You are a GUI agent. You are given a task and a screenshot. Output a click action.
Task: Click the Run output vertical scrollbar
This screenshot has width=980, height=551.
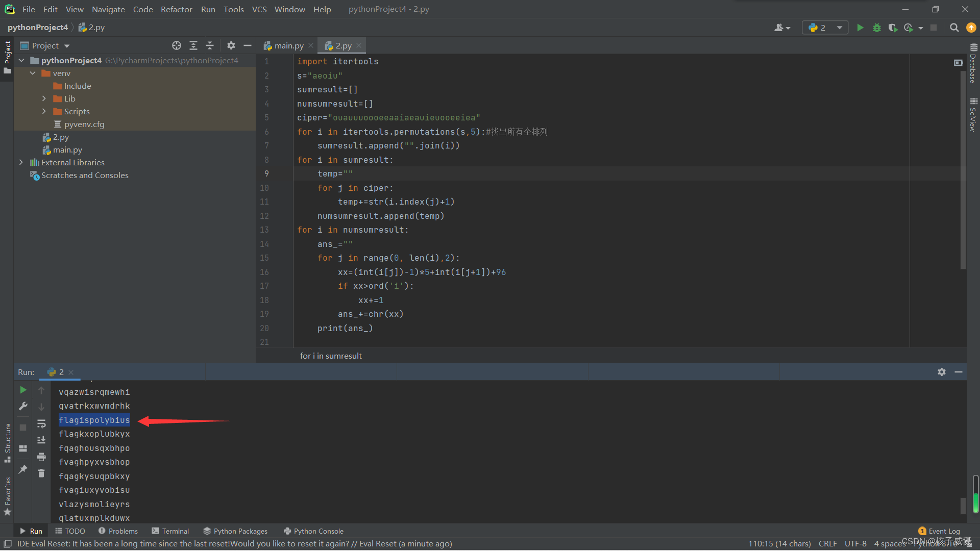(x=963, y=505)
